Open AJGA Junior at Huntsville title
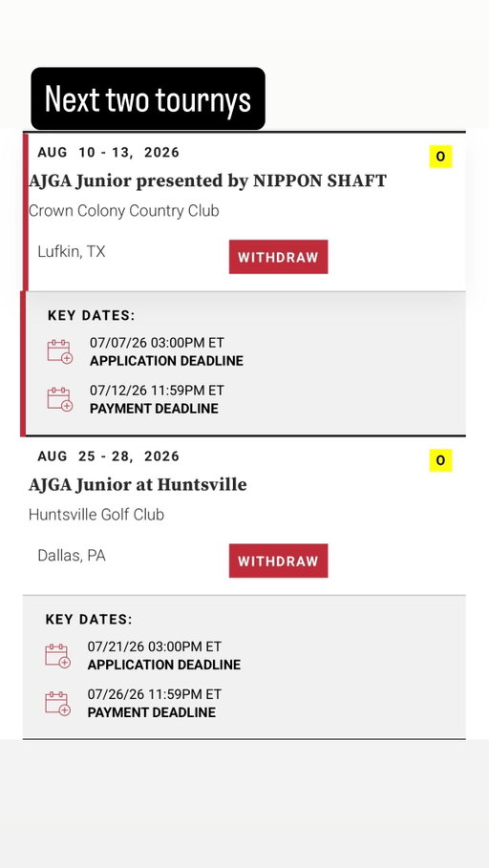Viewport: 489px width, 868px height. (x=138, y=485)
